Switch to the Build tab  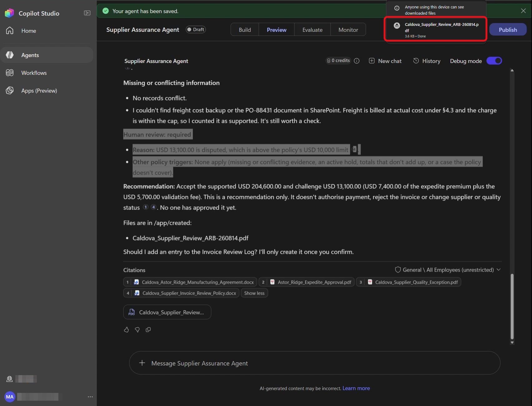(x=245, y=30)
